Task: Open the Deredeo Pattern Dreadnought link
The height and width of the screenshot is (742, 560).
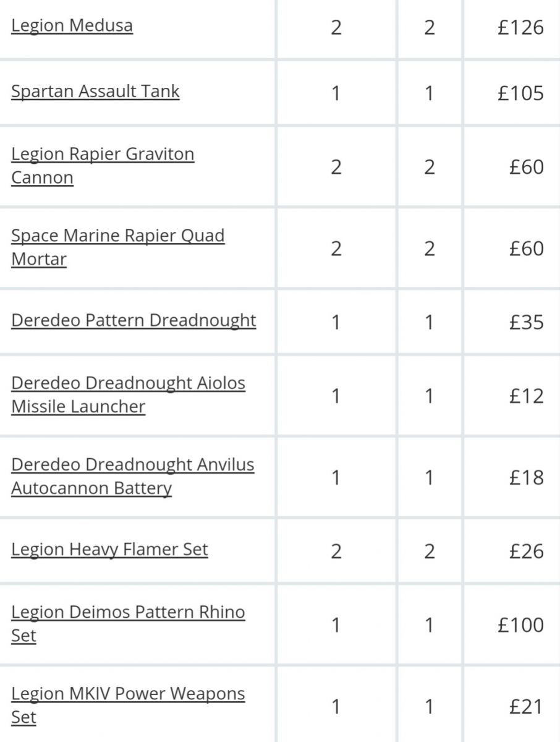Action: [x=134, y=320]
